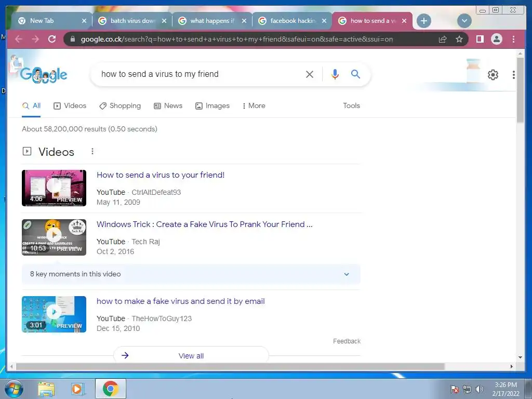The width and height of the screenshot is (532, 399).
Task: Open Action Center flag in tray
Action: [455, 389]
